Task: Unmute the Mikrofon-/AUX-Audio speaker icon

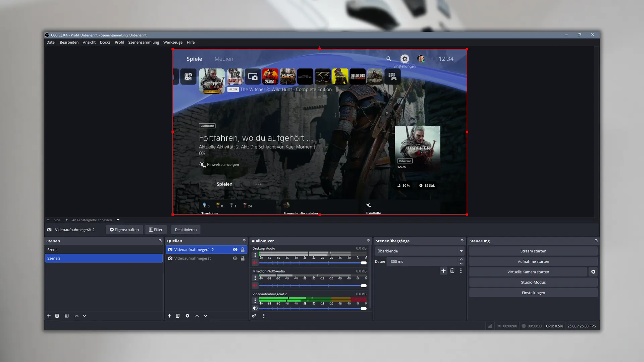Action: 255,286
